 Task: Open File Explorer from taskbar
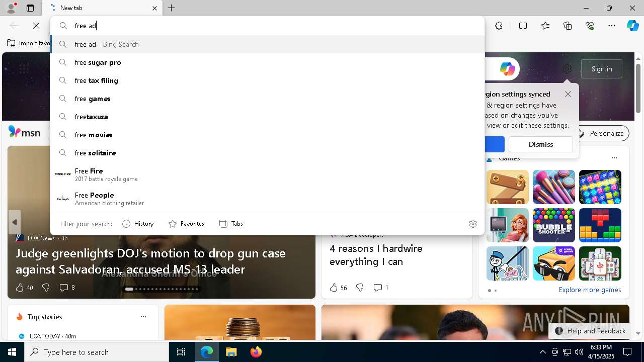231,352
